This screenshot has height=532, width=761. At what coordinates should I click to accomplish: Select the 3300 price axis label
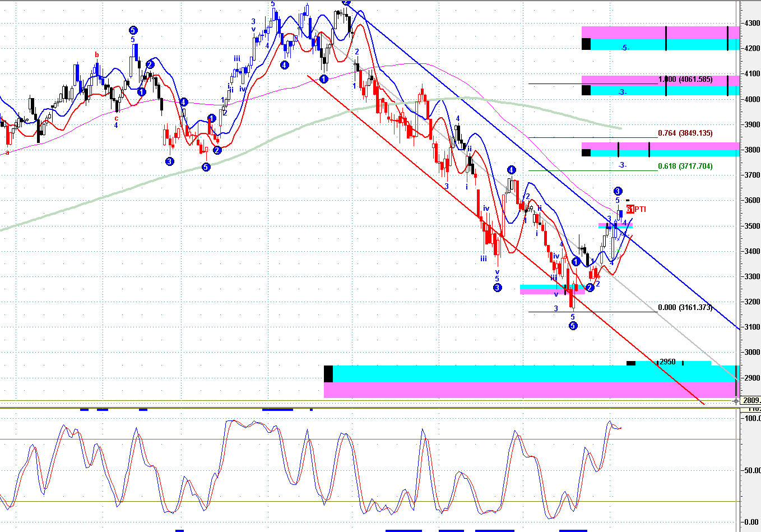pos(752,276)
